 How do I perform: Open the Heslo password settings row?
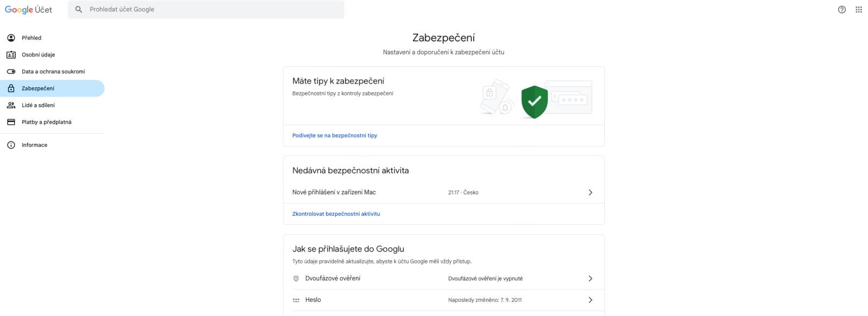pos(444,300)
